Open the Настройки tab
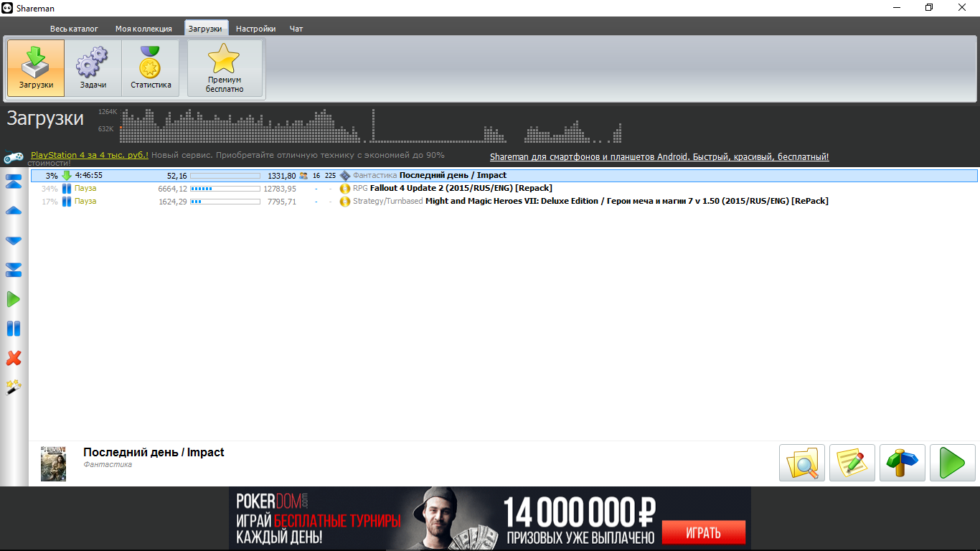Viewport: 980px width, 551px height. tap(255, 29)
